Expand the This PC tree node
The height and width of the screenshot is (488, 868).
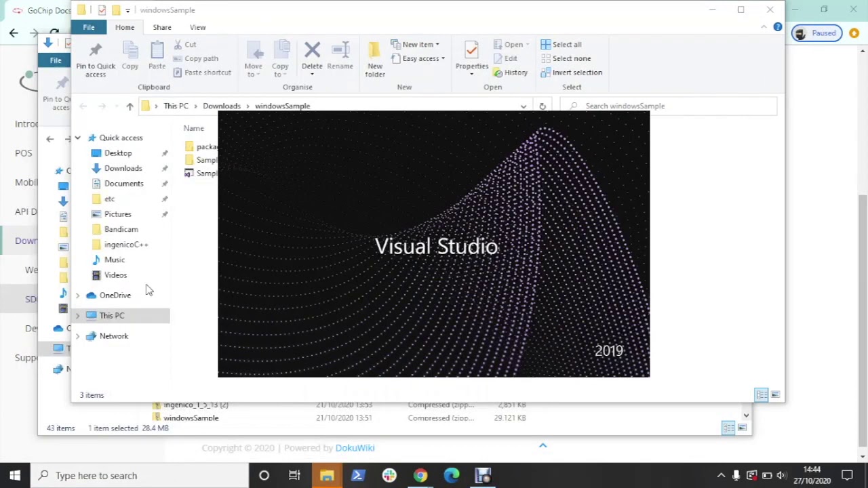tap(77, 316)
